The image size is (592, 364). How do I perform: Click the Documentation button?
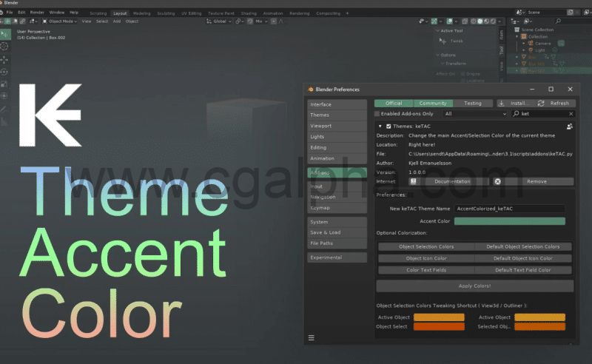point(449,181)
